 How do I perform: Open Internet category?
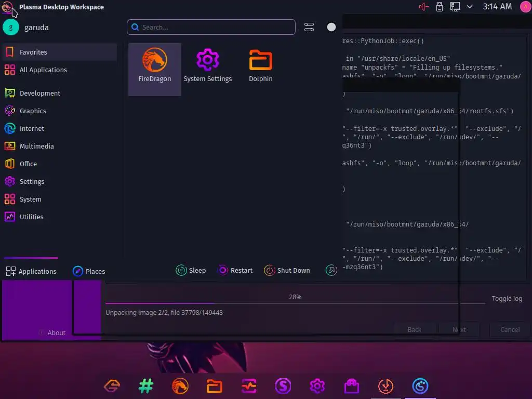point(59,128)
